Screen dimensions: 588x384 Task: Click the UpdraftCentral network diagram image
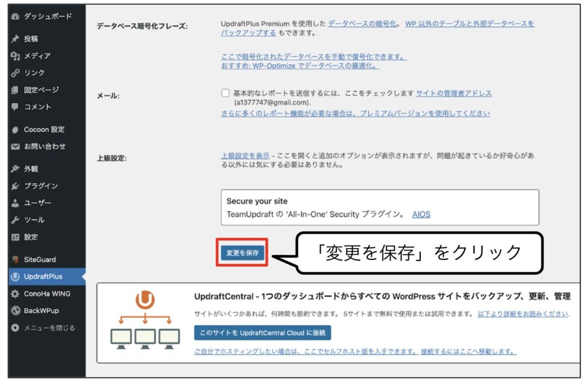click(145, 320)
